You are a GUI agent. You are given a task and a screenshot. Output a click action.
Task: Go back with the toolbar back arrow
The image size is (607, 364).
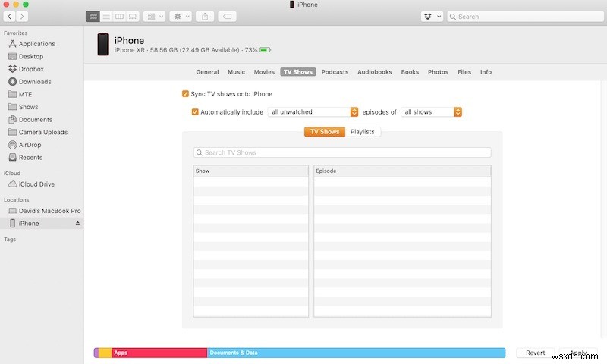click(x=10, y=17)
